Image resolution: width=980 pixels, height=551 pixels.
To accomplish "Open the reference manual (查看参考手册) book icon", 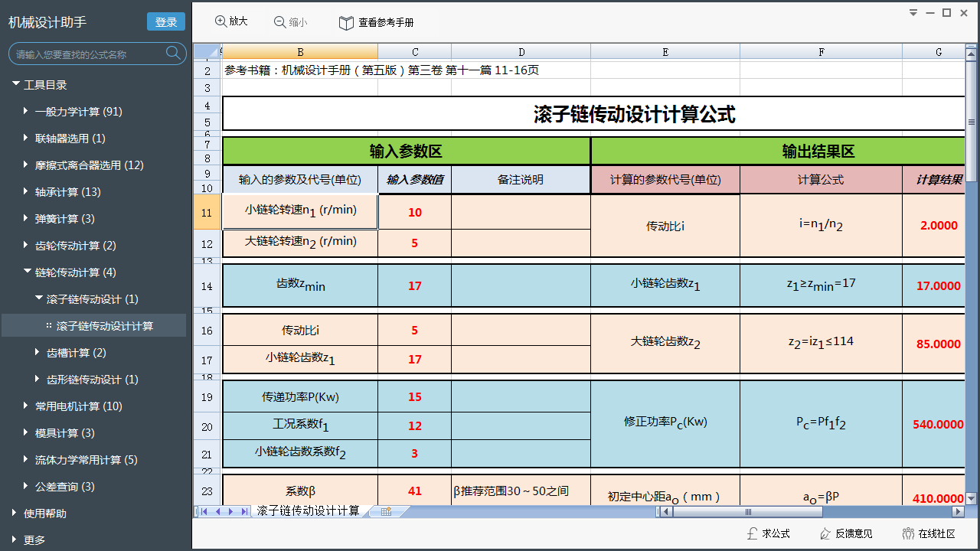I will coord(346,22).
